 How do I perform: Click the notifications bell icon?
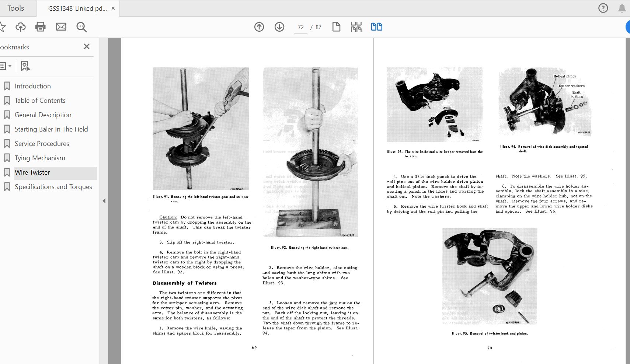pyautogui.click(x=622, y=8)
